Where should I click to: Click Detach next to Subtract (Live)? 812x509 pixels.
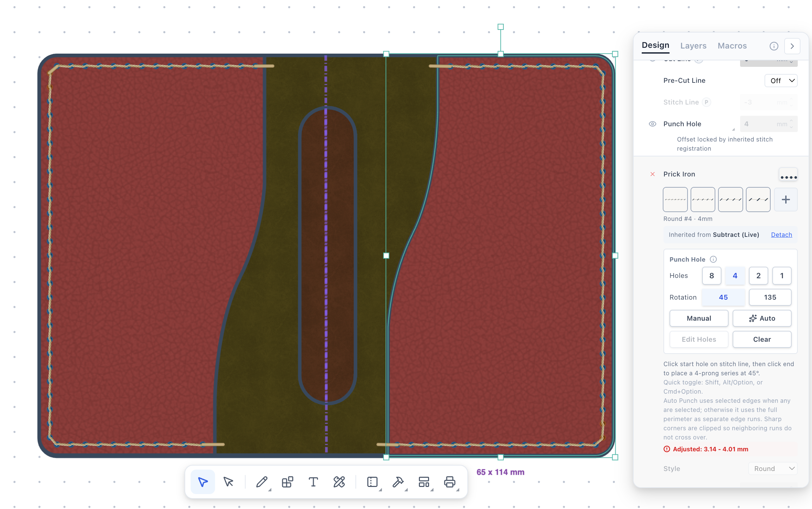(781, 234)
